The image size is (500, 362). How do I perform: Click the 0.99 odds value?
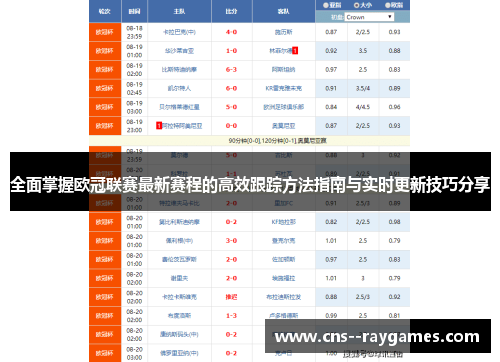click(331, 315)
